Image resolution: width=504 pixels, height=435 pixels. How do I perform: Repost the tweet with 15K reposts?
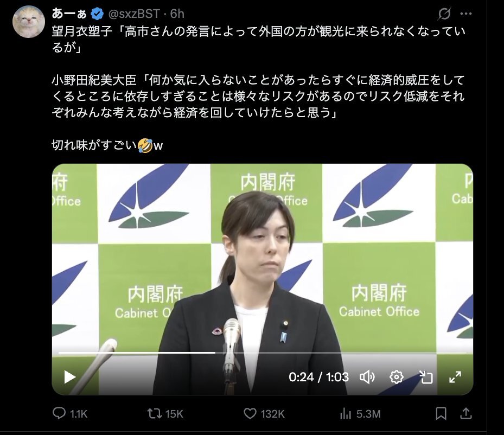[165, 413]
